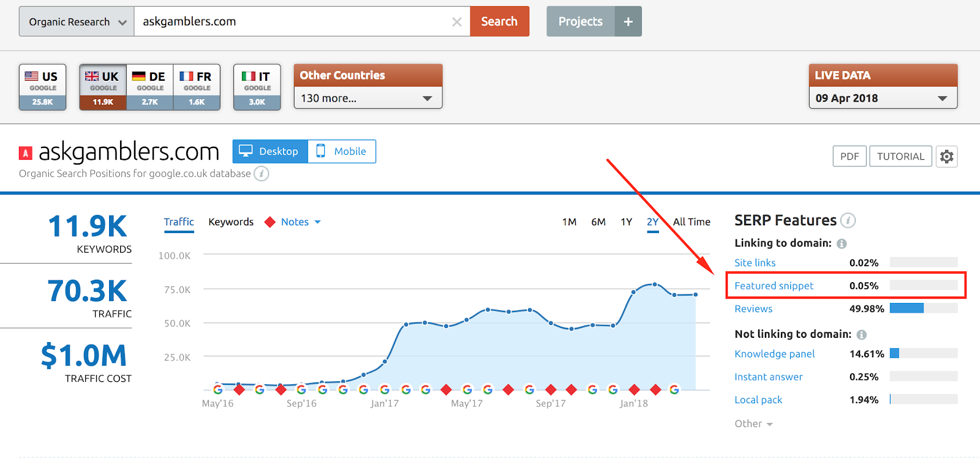
Task: Click the askgamblers red favicon logo
Action: coord(25,153)
